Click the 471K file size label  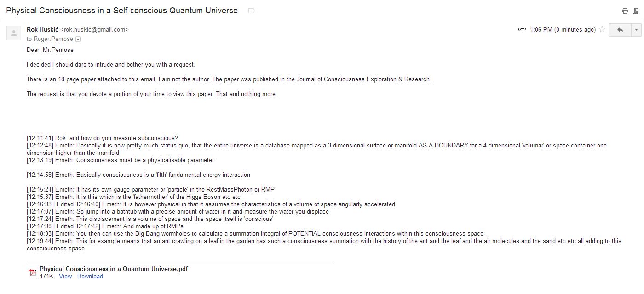46,276
